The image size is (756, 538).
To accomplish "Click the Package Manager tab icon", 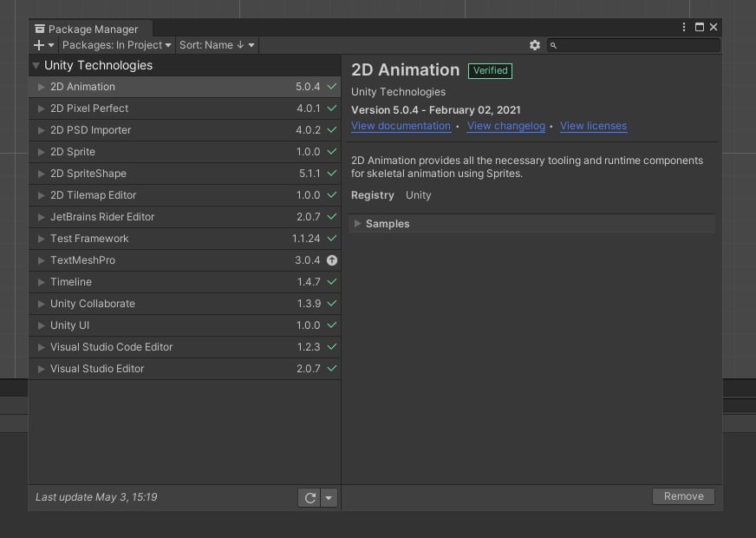I will point(40,29).
